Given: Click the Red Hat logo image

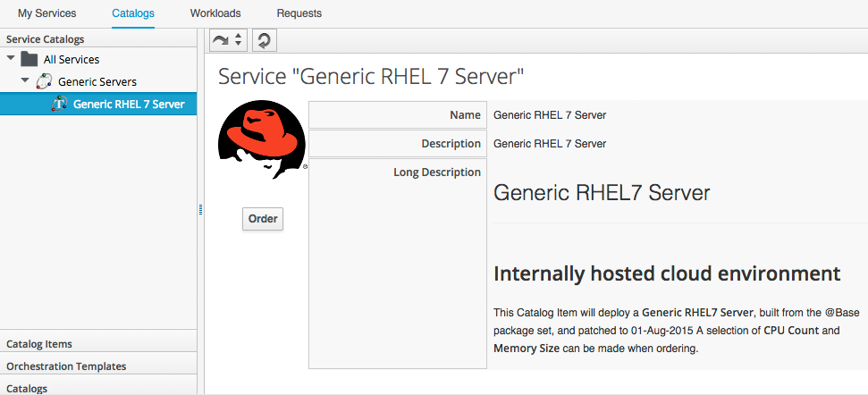Looking at the screenshot, I should click(x=261, y=145).
